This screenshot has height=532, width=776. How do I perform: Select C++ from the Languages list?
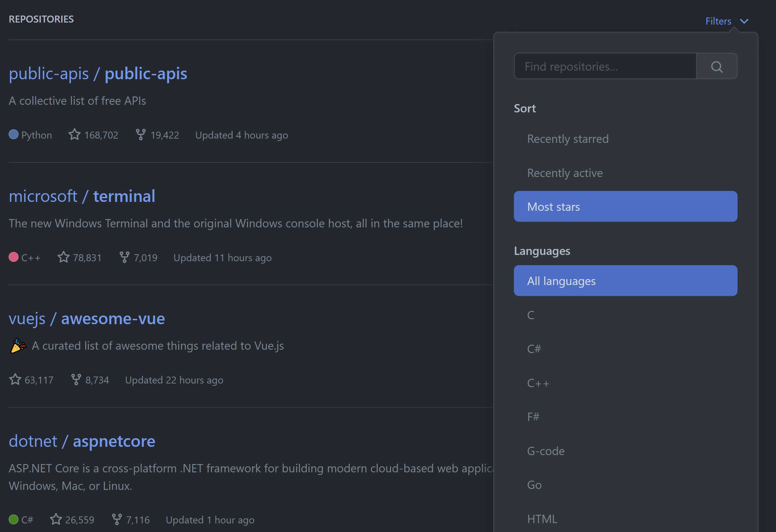pyautogui.click(x=538, y=383)
